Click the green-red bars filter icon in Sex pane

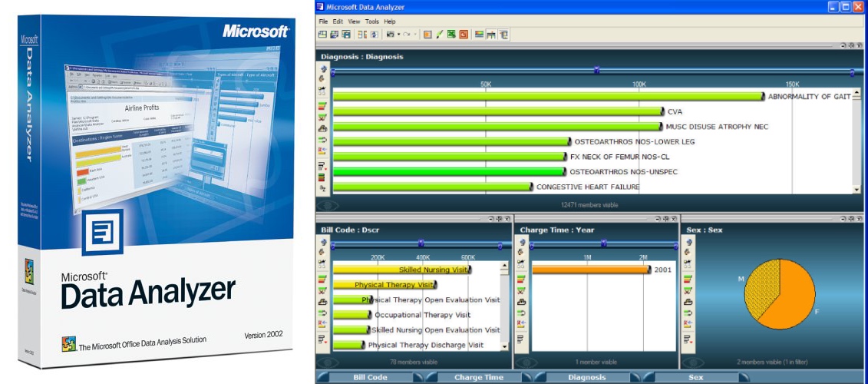tap(688, 279)
